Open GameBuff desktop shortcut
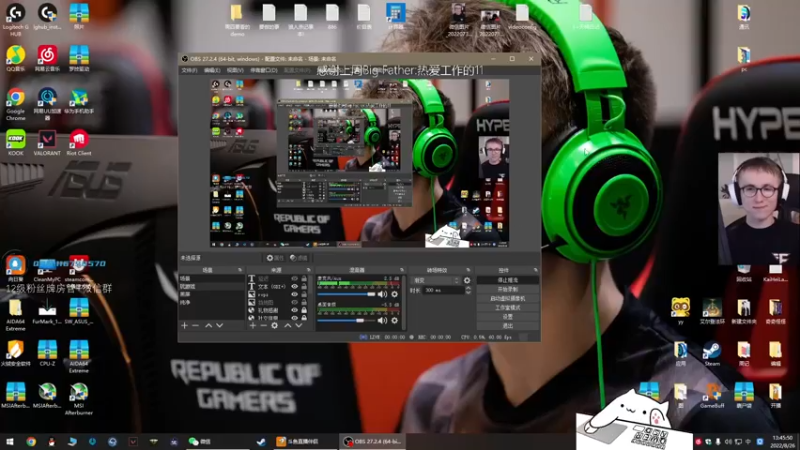 (x=712, y=395)
